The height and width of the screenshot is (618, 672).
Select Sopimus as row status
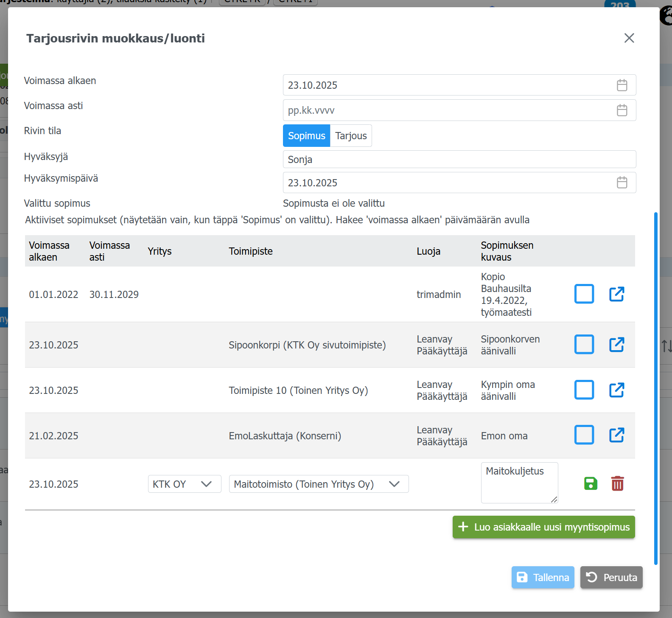pos(306,136)
